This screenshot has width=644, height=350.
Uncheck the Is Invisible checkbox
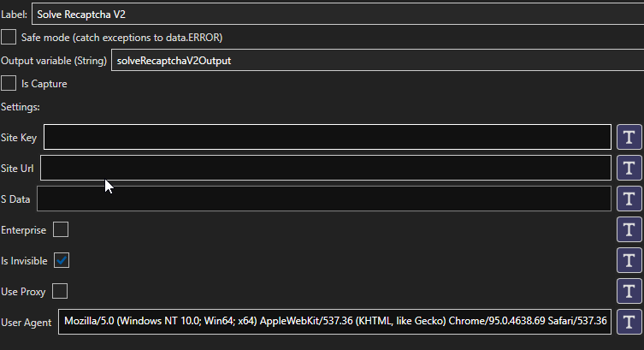tap(62, 260)
